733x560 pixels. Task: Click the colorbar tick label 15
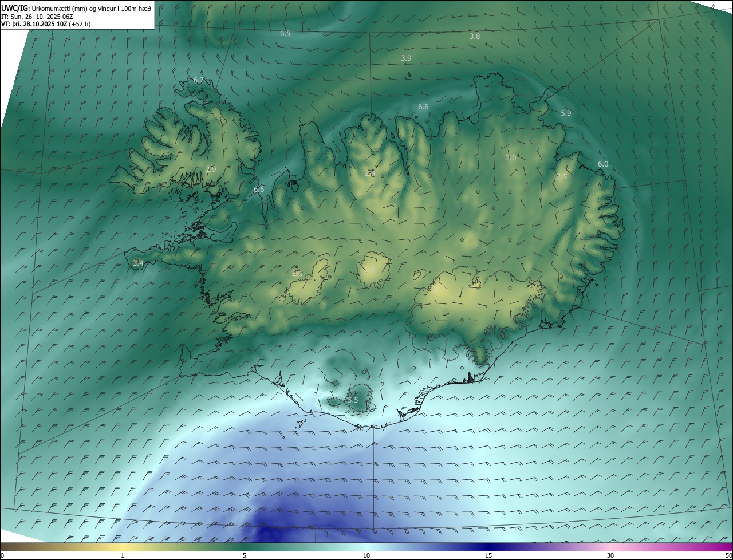point(488,555)
